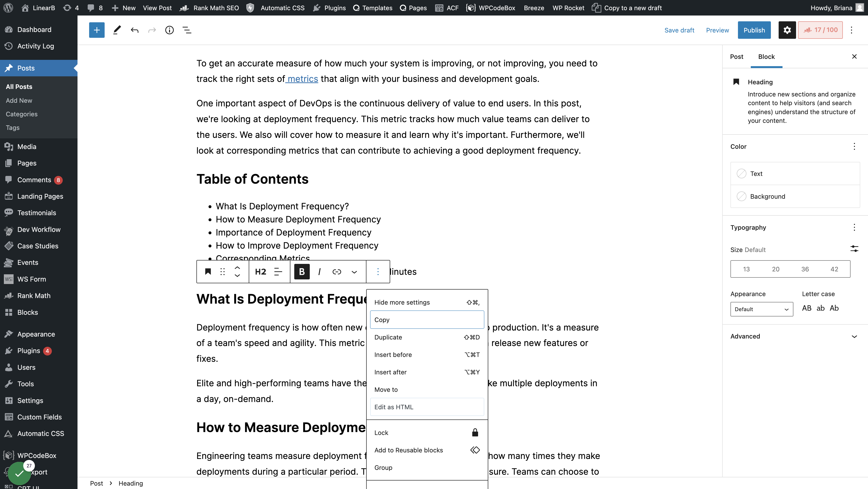Screen dimensions: 868x489
Task: Open the Appearance Default dropdown
Action: coord(761,309)
